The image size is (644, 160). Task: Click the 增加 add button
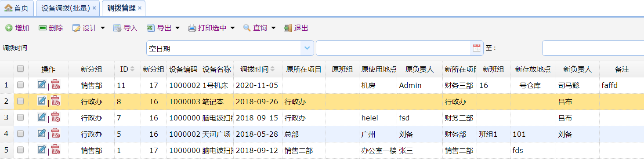tap(17, 28)
